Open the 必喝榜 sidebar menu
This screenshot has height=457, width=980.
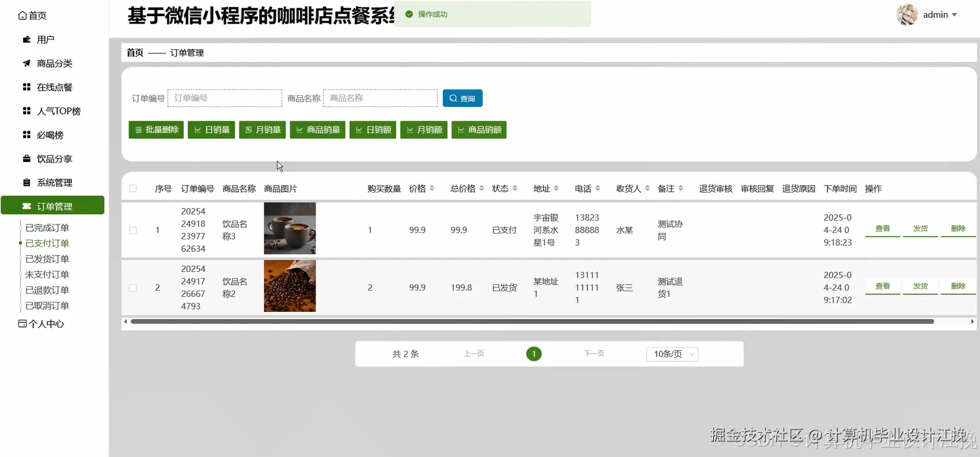pyautogui.click(x=43, y=134)
